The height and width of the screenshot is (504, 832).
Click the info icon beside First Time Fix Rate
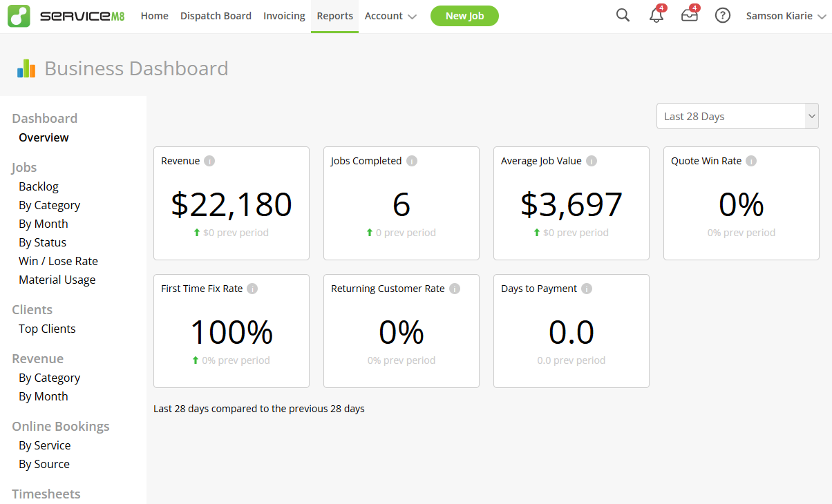(x=252, y=289)
